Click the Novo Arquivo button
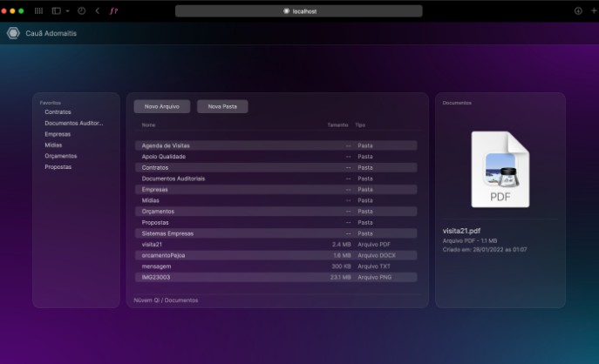Viewport: 599px width, 364px height. 161,106
